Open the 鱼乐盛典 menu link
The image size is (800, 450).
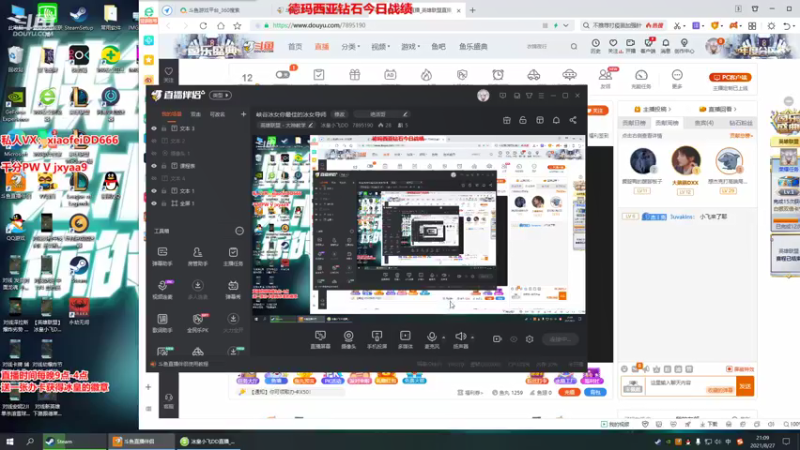[473, 46]
